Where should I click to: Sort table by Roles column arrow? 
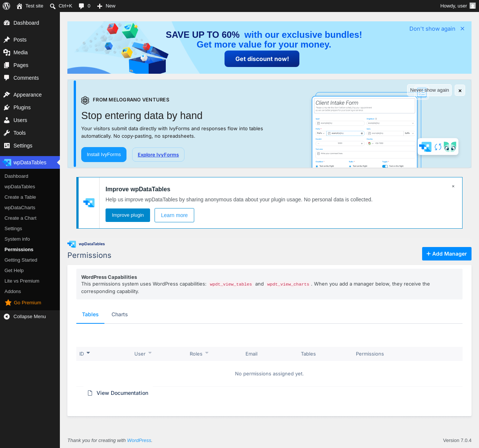207,353
